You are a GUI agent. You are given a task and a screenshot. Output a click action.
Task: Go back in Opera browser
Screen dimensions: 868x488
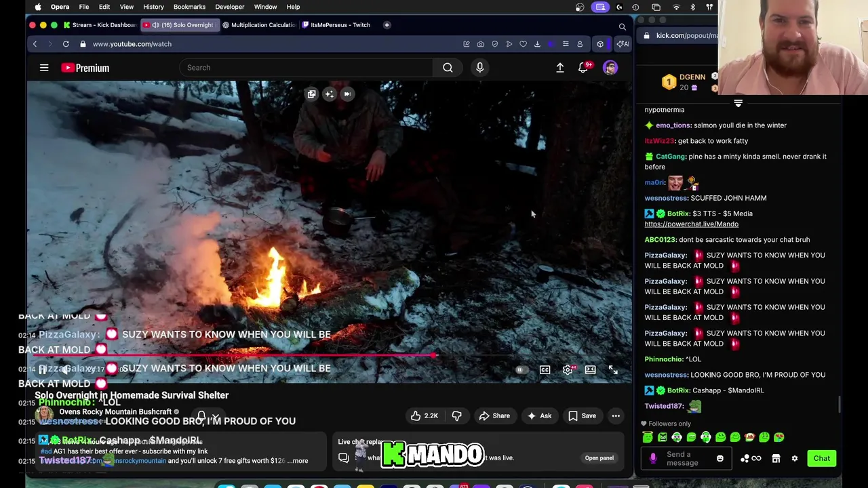click(x=35, y=44)
